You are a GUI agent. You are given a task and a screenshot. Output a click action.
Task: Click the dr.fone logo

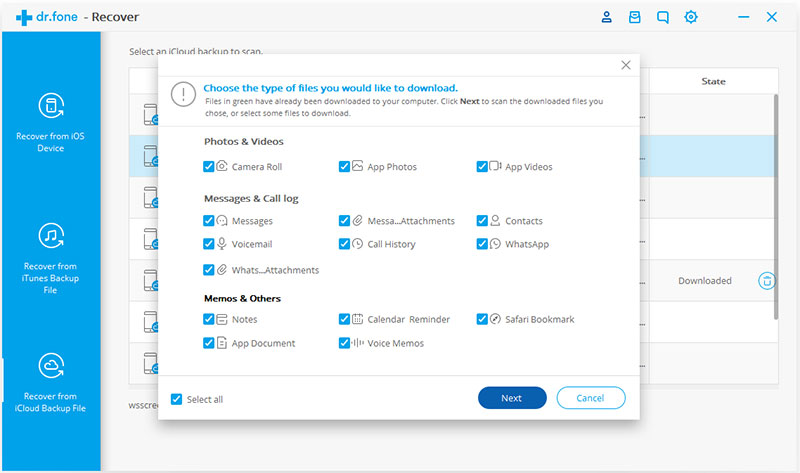coord(46,17)
